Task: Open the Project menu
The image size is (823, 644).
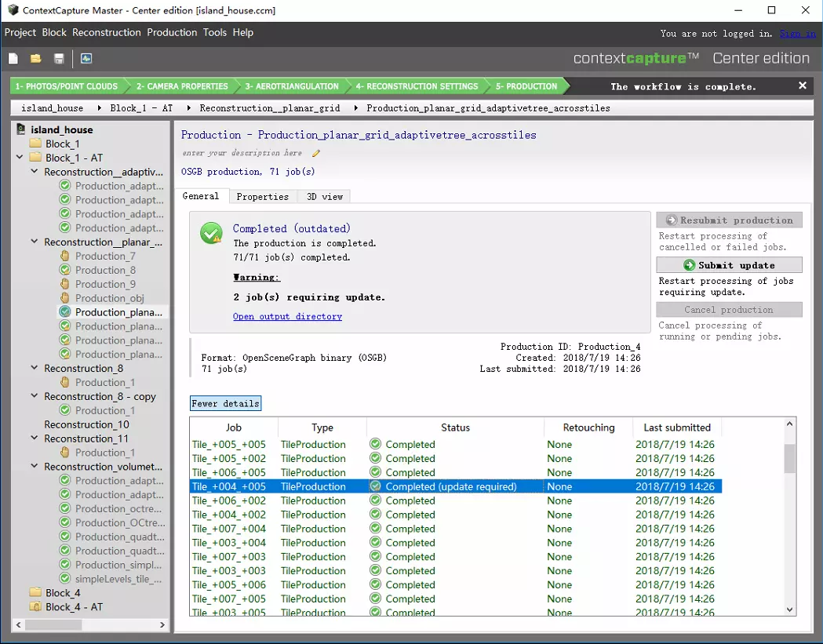Action: click(x=20, y=32)
